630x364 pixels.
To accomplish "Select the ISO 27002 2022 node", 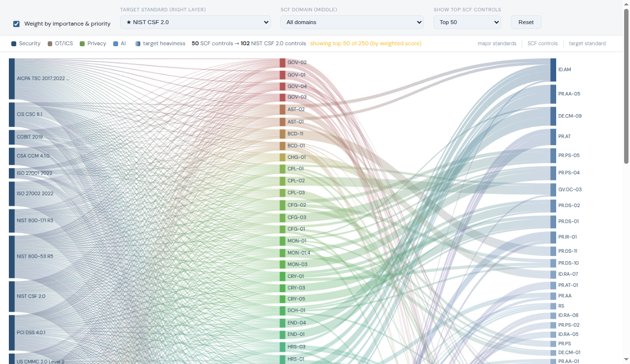I will [12, 194].
